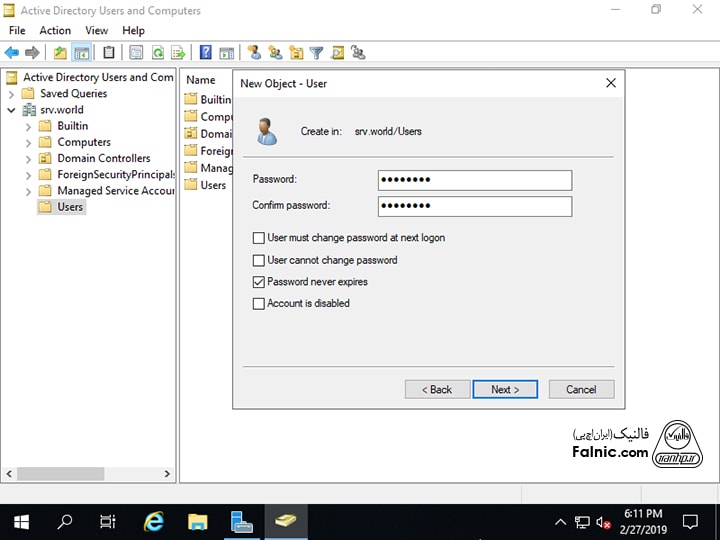Click into the Confirm password field
Image resolution: width=720 pixels, height=540 pixels.
[x=474, y=206]
